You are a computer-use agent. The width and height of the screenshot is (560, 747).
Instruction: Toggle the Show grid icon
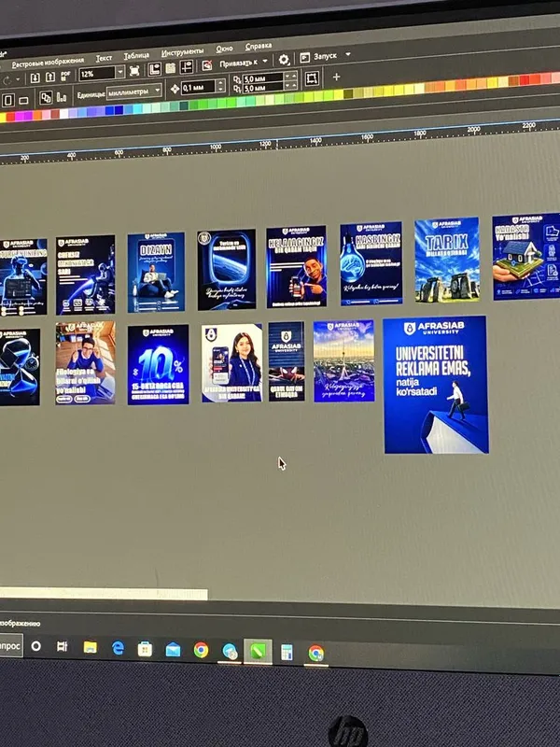pos(171,68)
